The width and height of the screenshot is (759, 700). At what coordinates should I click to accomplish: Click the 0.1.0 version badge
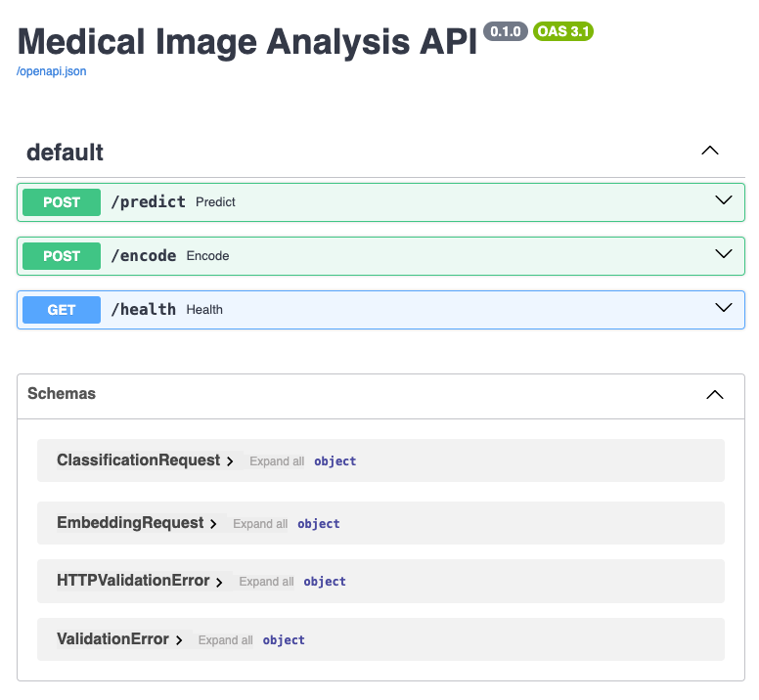tap(506, 31)
